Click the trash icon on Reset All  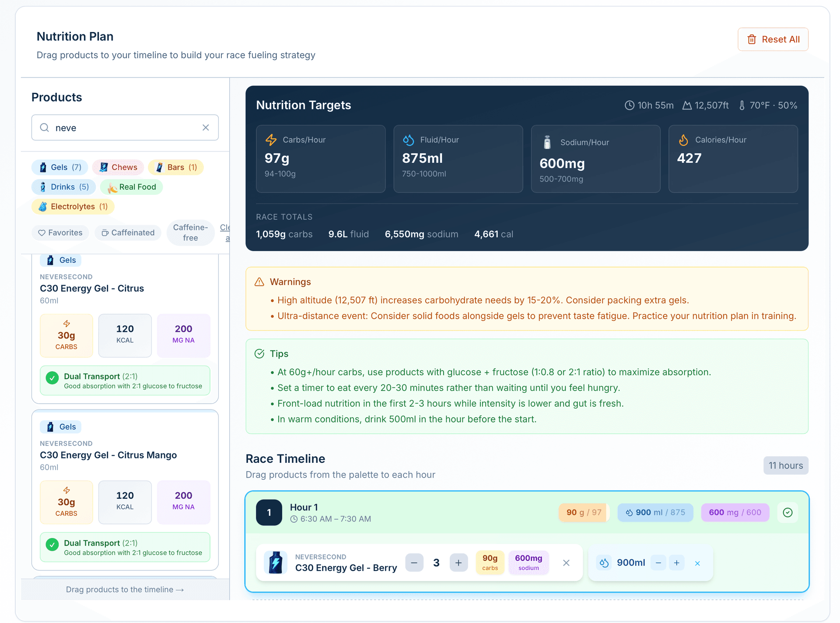point(752,39)
